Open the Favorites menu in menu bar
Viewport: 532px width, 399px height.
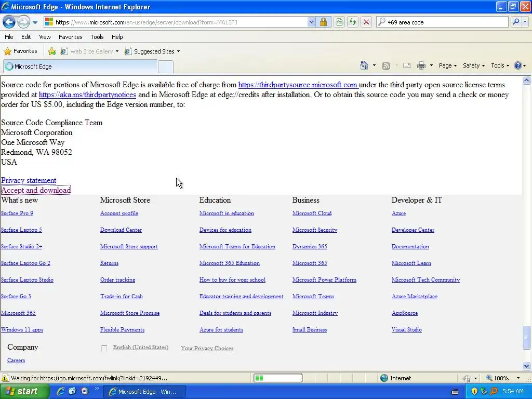(70, 37)
